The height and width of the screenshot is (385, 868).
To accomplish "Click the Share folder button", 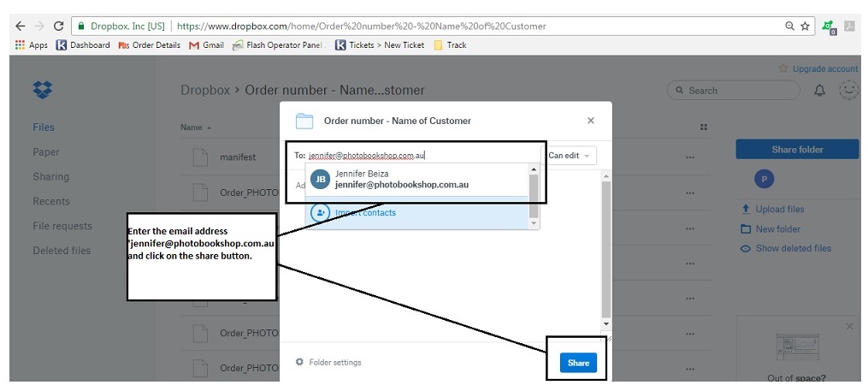I will pyautogui.click(x=797, y=150).
